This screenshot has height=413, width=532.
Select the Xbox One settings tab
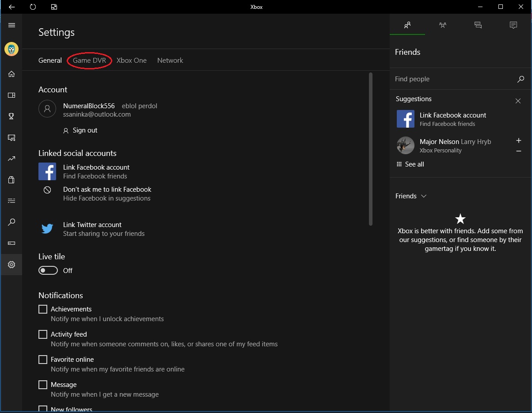(132, 61)
